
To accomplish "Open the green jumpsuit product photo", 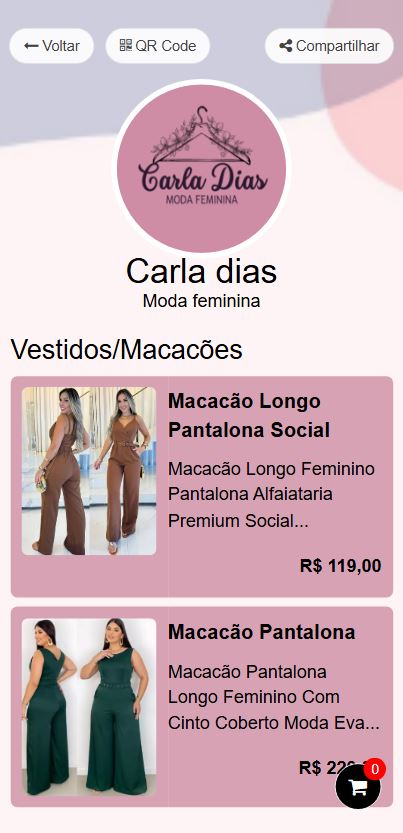I will click(89, 707).
